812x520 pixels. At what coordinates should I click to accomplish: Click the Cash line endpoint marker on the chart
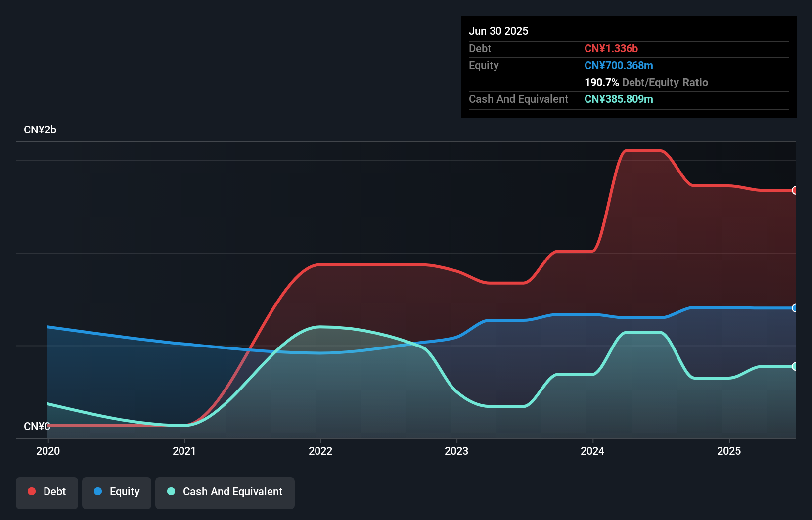[795, 366]
